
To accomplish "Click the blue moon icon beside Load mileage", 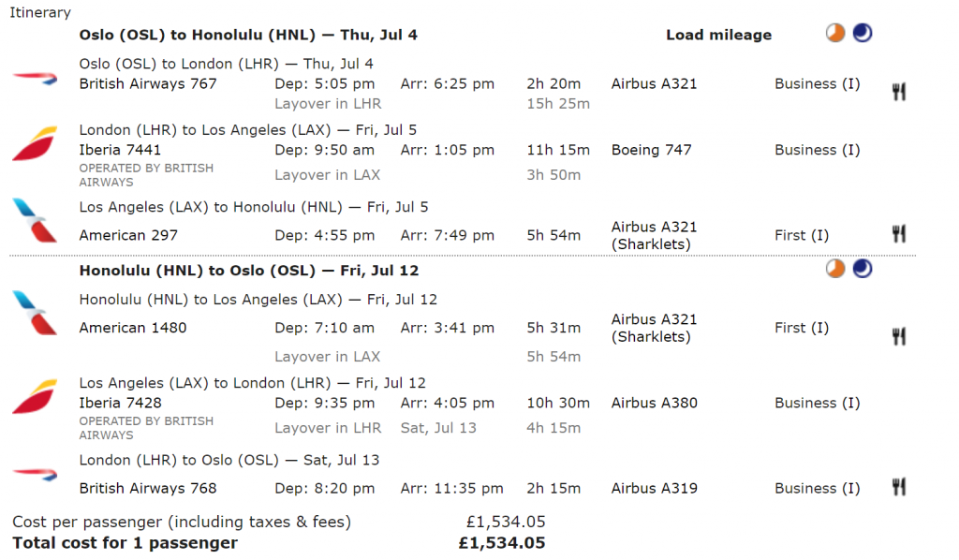I will coord(863,33).
